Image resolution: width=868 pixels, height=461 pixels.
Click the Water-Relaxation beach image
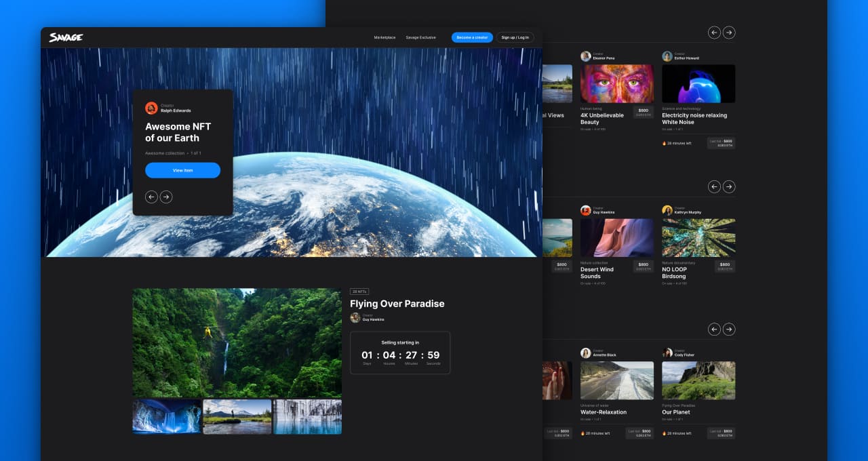point(616,380)
